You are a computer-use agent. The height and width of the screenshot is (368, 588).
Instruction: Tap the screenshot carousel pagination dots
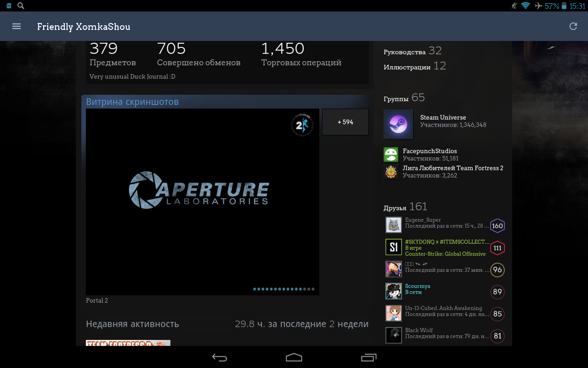(x=284, y=289)
